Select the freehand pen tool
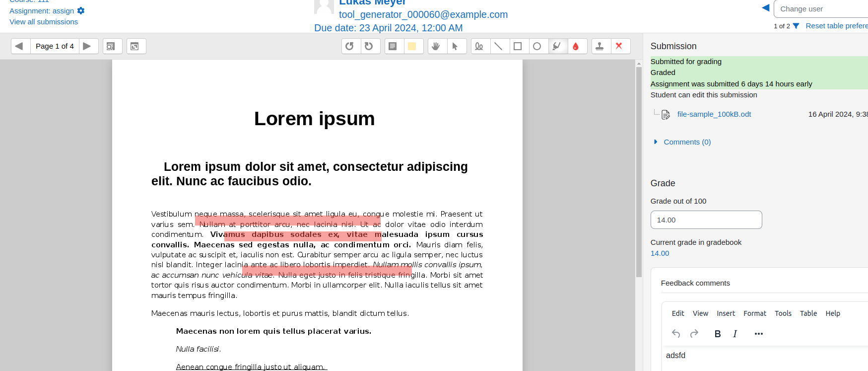868x371 pixels. pyautogui.click(x=480, y=46)
